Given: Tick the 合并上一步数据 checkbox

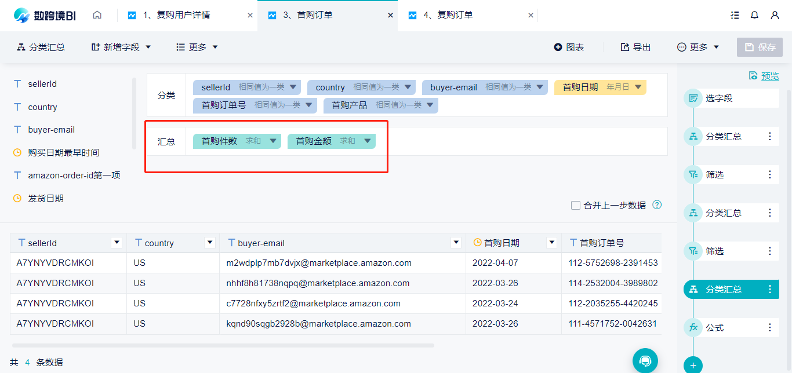Looking at the screenshot, I should [575, 205].
